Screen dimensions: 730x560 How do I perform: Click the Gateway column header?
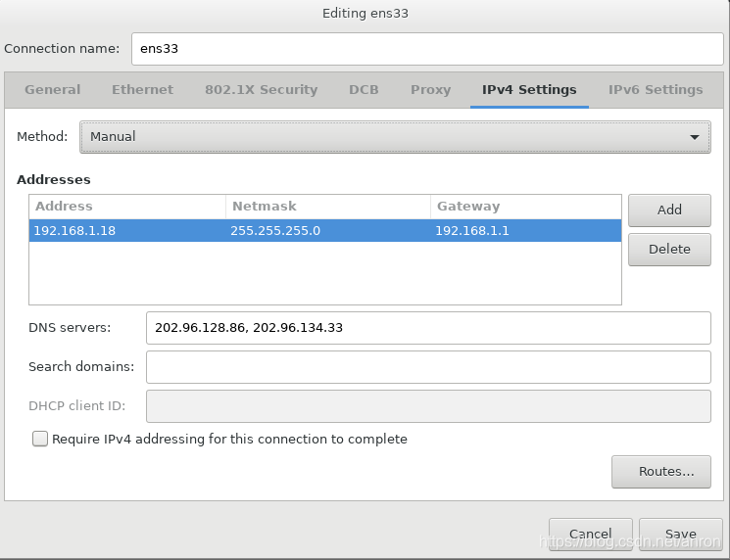coord(526,207)
